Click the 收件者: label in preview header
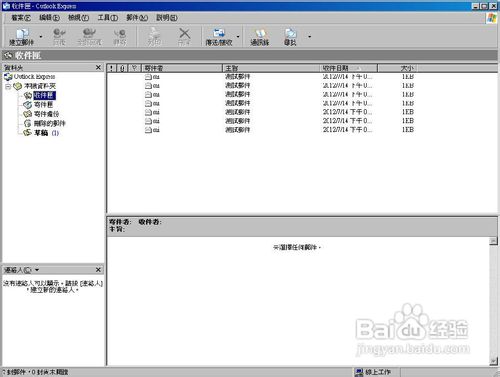The height and width of the screenshot is (377, 500). (x=150, y=222)
